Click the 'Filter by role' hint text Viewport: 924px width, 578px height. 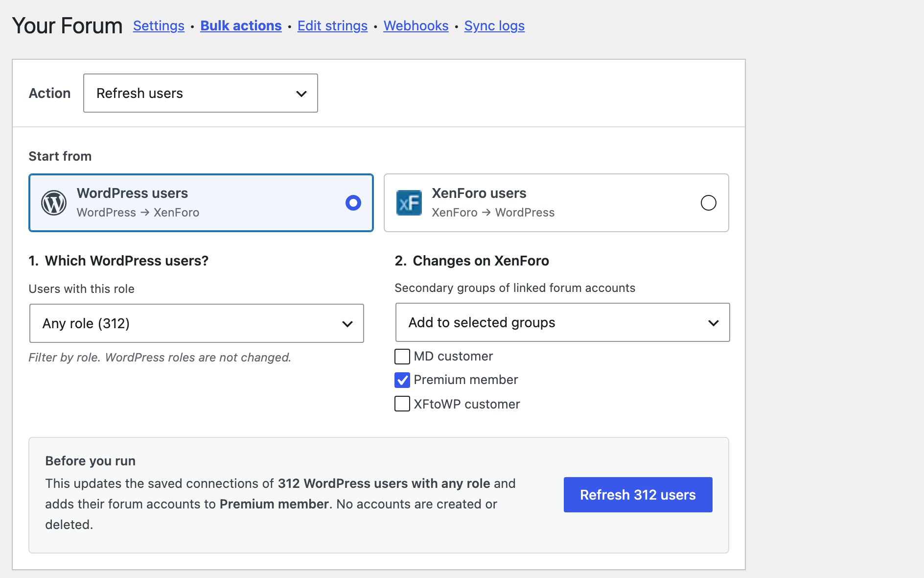click(x=160, y=358)
